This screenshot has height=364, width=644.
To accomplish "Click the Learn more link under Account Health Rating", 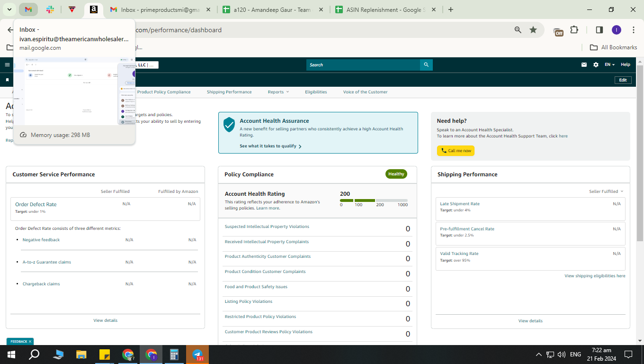I will (x=268, y=208).
